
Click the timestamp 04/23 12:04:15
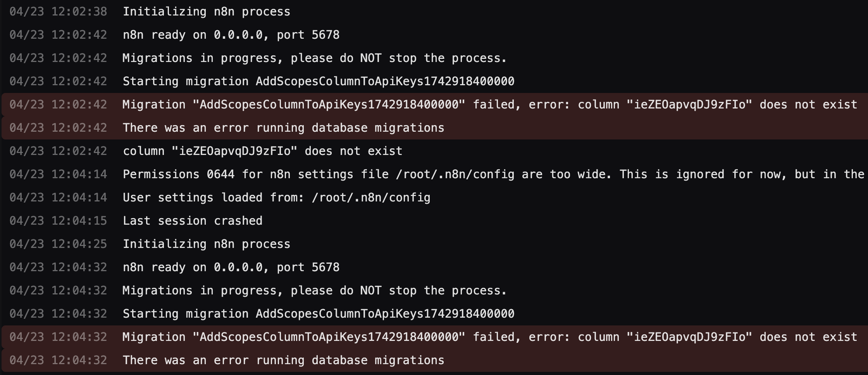(58, 221)
